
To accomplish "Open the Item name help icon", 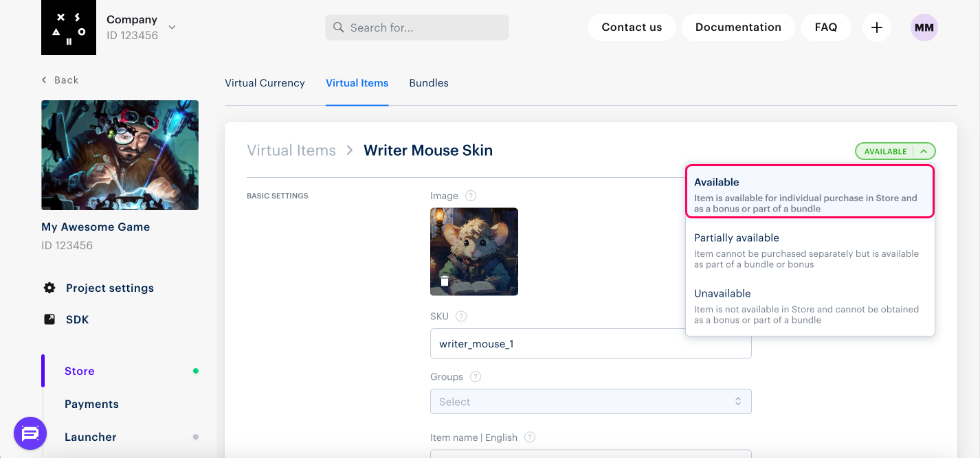I will pos(529,437).
